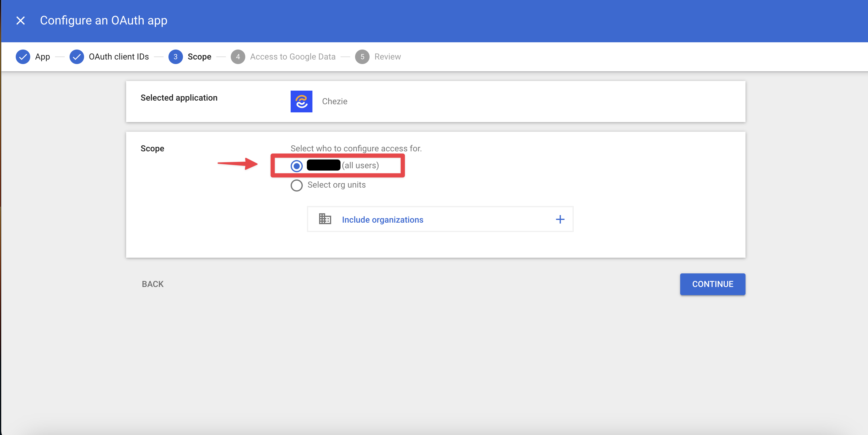
Task: Close the Configure OAuth app dialog
Action: [21, 21]
